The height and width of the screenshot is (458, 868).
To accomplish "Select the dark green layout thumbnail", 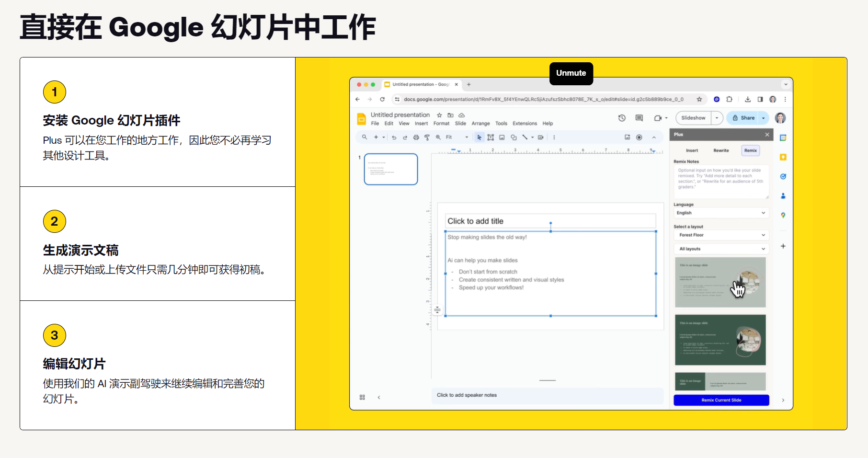I will pyautogui.click(x=720, y=340).
